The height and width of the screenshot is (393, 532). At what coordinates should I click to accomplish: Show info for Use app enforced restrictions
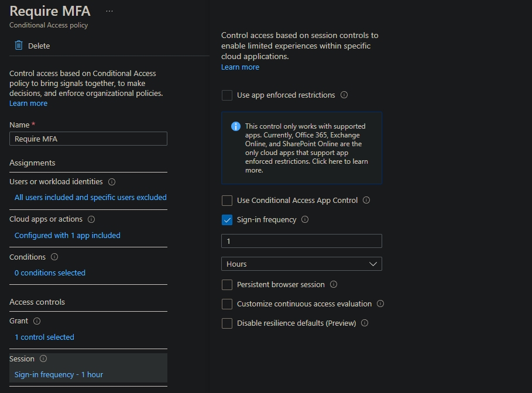click(344, 95)
